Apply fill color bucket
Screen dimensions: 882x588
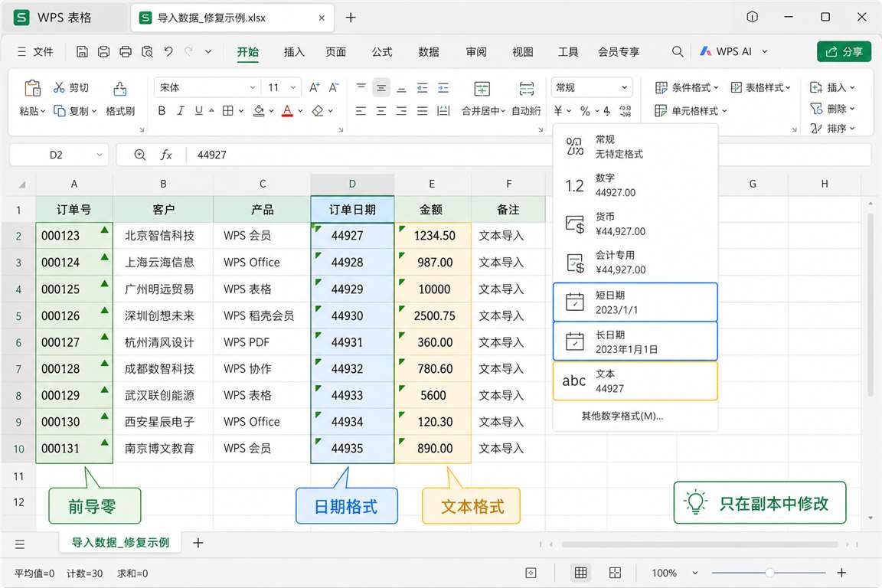(x=258, y=111)
